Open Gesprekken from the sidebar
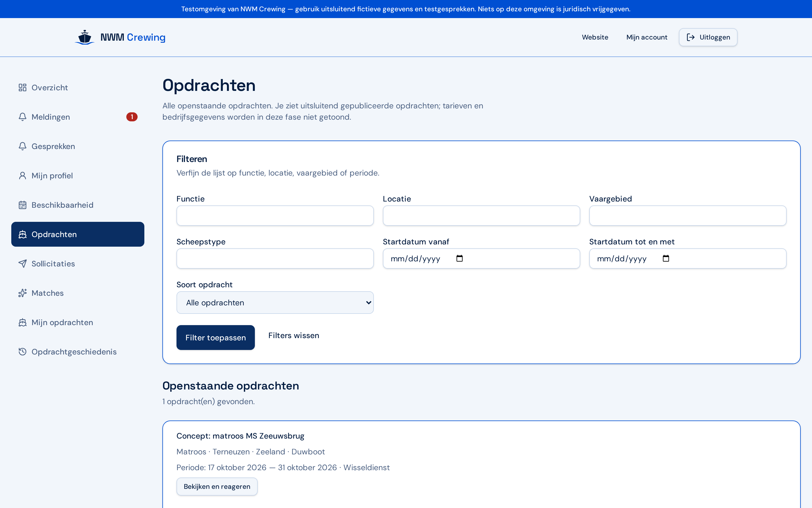The image size is (812, 508). coord(78,146)
